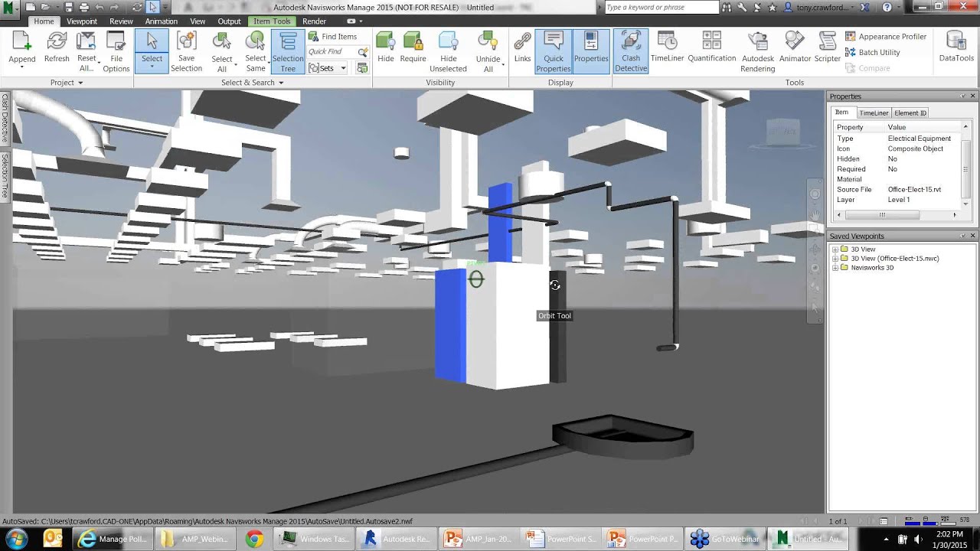Screen dimensions: 980x551
Task: Expand the 3D View (Office-Elect-15.nwc) folder
Action: tap(835, 259)
